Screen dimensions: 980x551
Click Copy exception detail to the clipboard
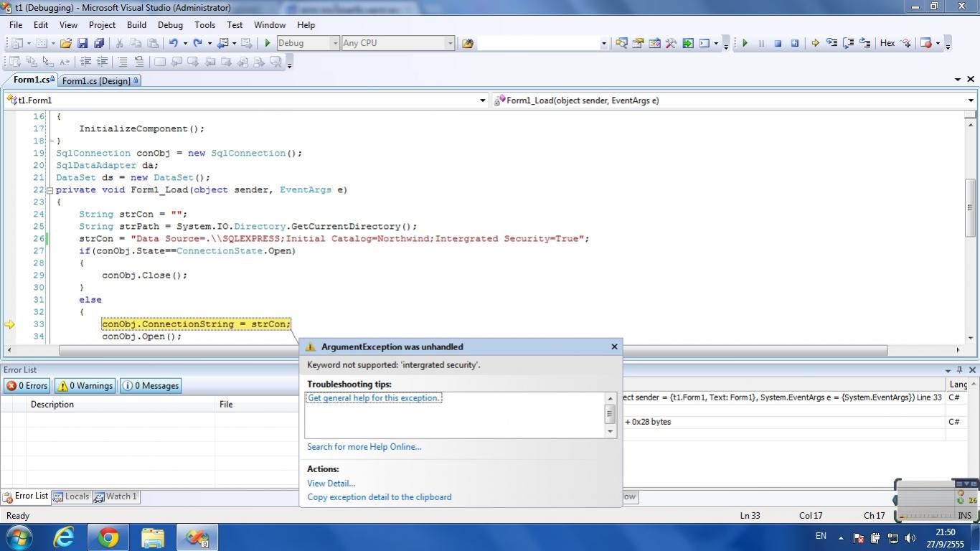tap(379, 496)
